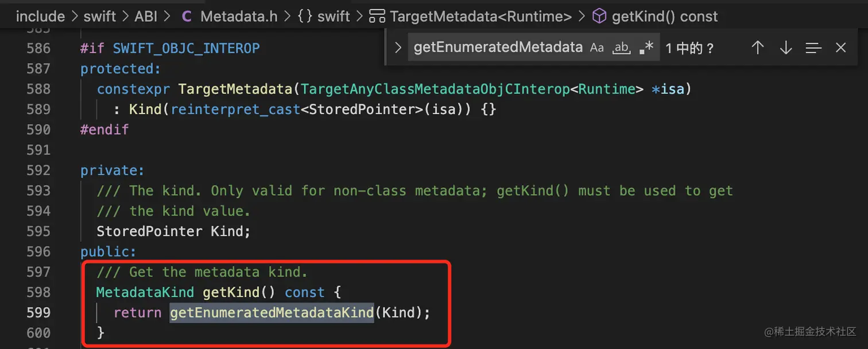The width and height of the screenshot is (868, 349).
Task: Select the getKind() const breadcrumb
Action: click(x=665, y=17)
